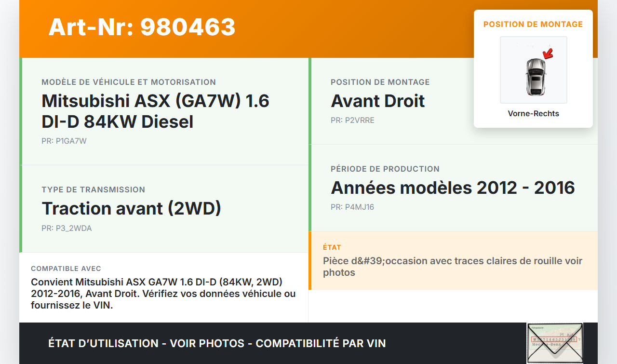Click the PR: P1GA7W code
Image resolution: width=617 pixels, height=364 pixels.
tap(64, 141)
